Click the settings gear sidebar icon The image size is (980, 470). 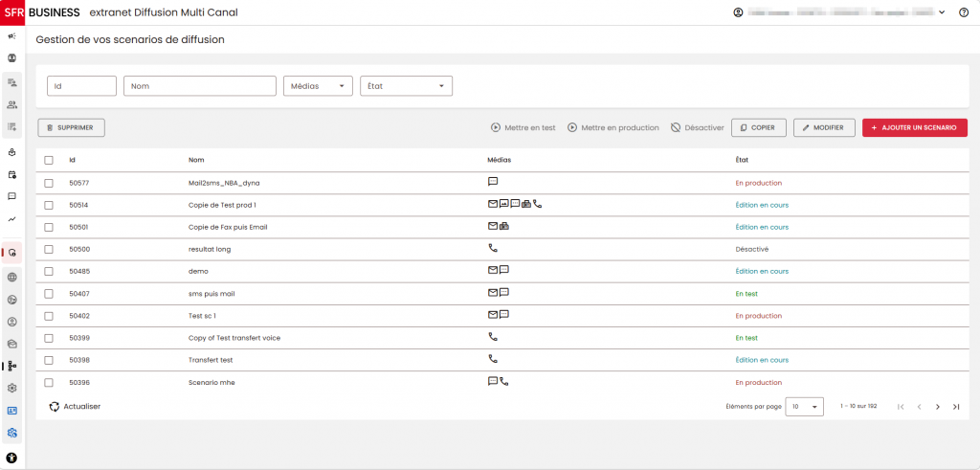(11, 388)
